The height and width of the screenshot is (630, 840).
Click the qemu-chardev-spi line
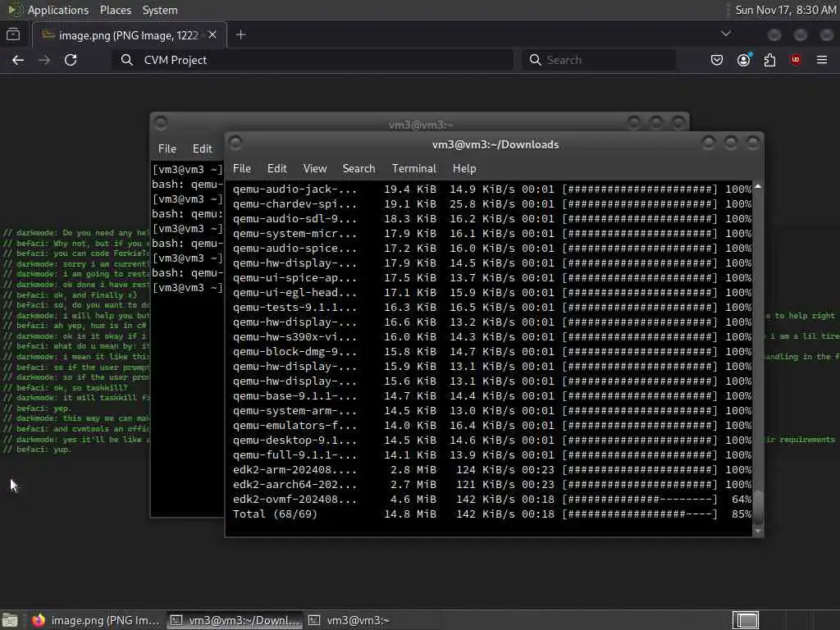coord(492,204)
